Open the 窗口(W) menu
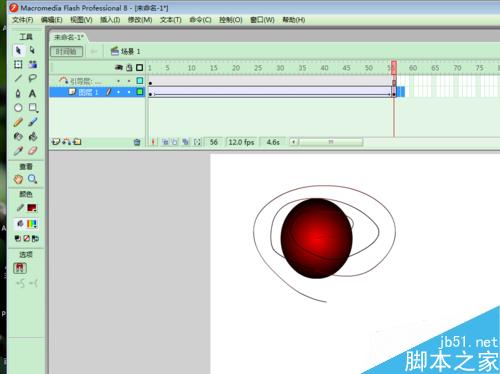The image size is (500, 374). coord(262,20)
